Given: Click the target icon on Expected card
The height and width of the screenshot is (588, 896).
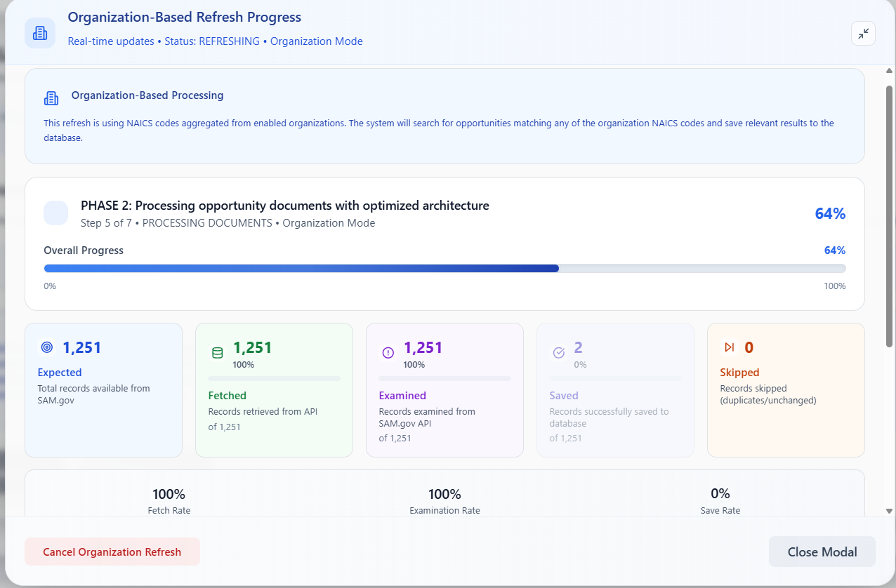Looking at the screenshot, I should point(47,347).
